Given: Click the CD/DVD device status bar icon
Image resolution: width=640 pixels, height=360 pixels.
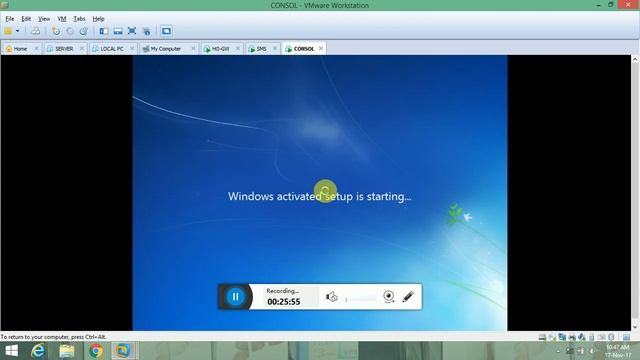Looking at the screenshot, I should point(552,337).
